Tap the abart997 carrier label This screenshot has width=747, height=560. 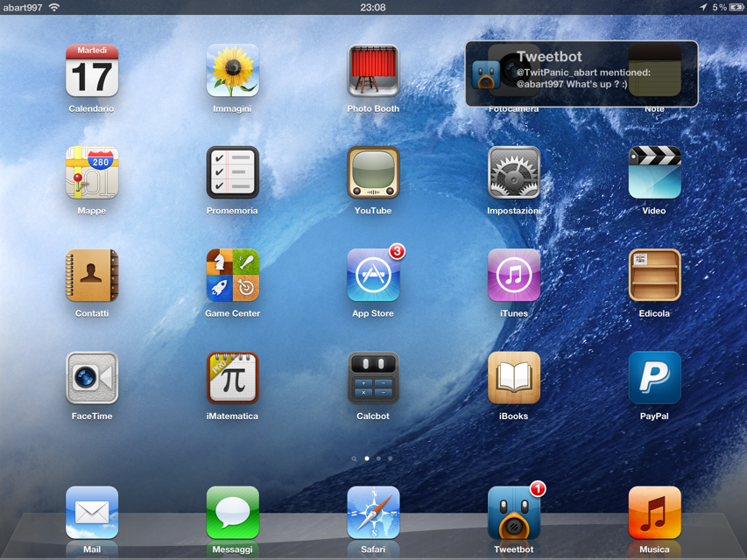coord(23,7)
